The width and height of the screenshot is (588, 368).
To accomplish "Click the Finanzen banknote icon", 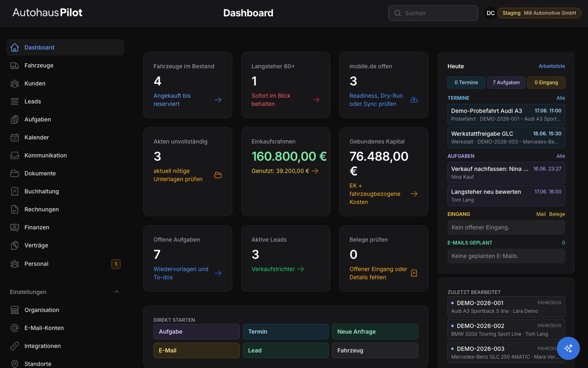I will 15,227.
